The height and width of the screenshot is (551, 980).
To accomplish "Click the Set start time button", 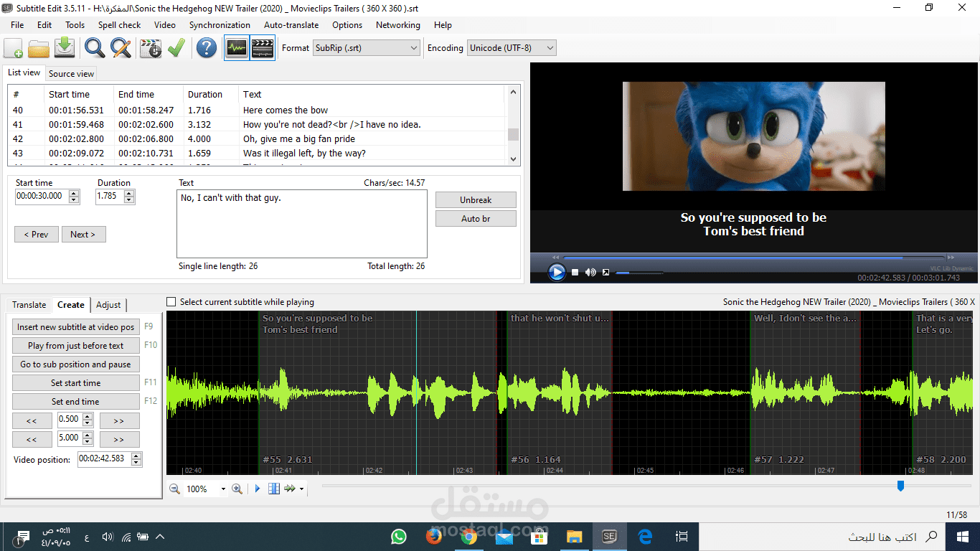I will point(76,382).
